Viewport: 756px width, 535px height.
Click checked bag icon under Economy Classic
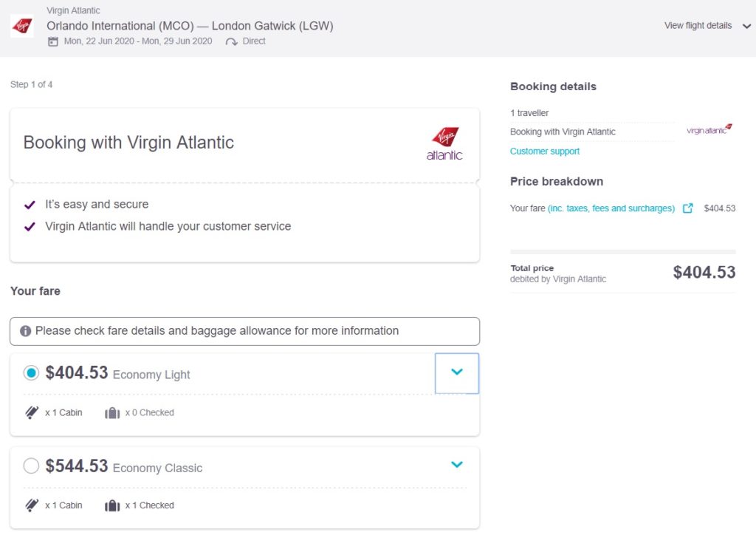coord(112,505)
